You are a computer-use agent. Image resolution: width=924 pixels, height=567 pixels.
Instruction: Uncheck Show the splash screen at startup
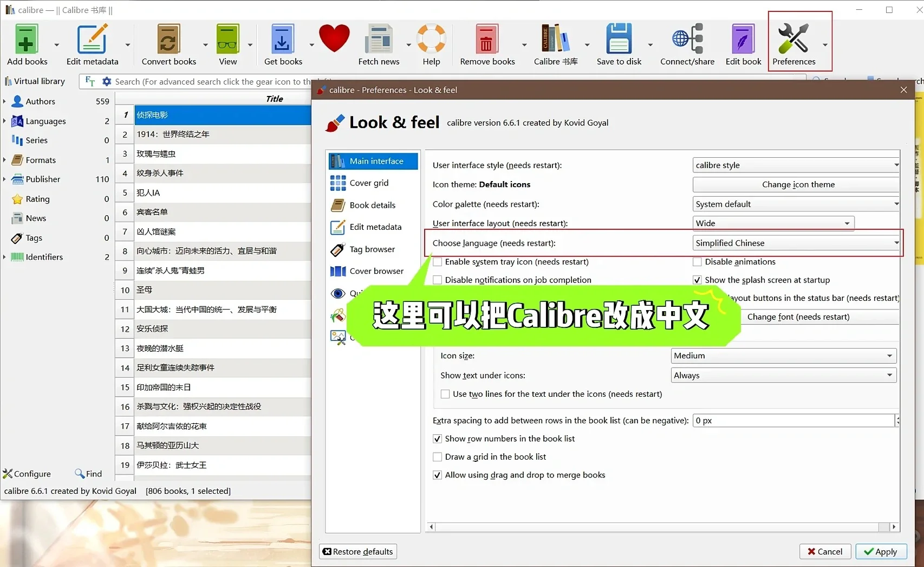[x=698, y=280]
